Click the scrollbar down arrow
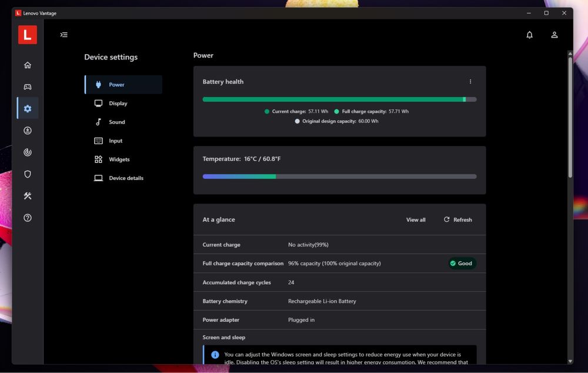The width and height of the screenshot is (588, 373). (x=570, y=361)
